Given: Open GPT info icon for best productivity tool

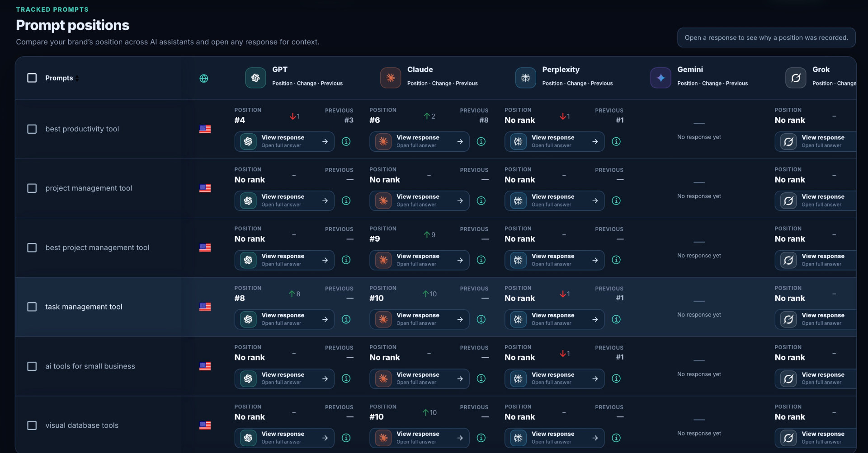Looking at the screenshot, I should pos(346,141).
